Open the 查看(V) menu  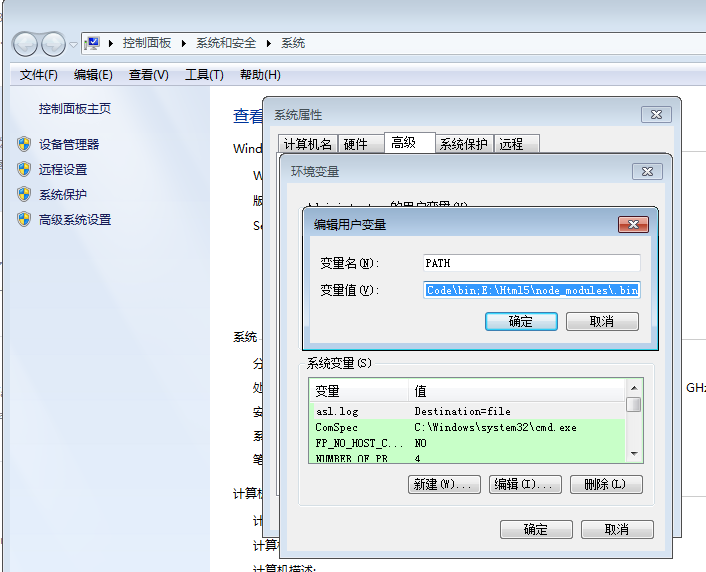[149, 75]
